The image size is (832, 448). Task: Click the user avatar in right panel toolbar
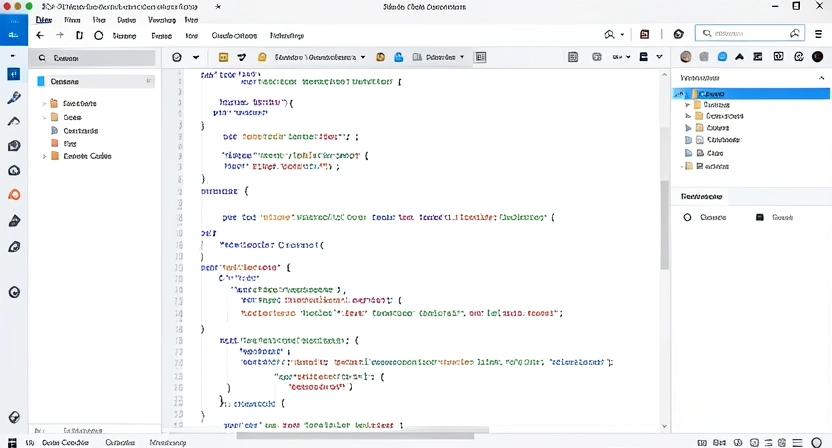(686, 57)
